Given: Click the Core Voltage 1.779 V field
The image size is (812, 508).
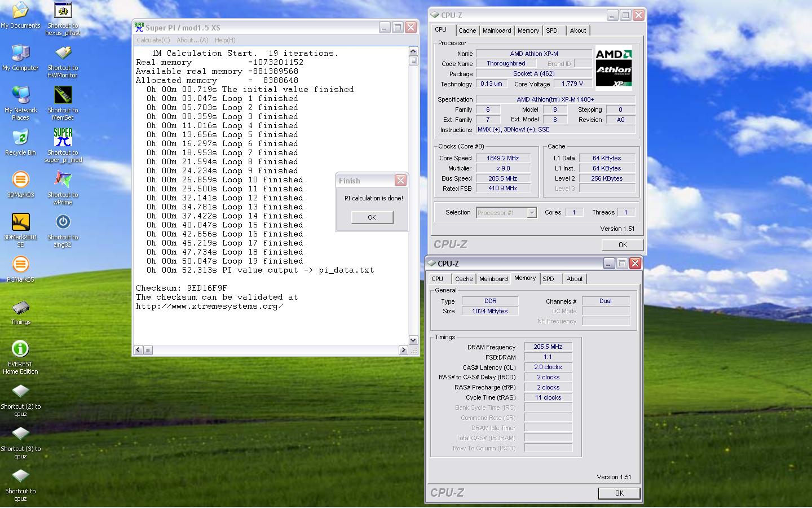Looking at the screenshot, I should 572,84.
